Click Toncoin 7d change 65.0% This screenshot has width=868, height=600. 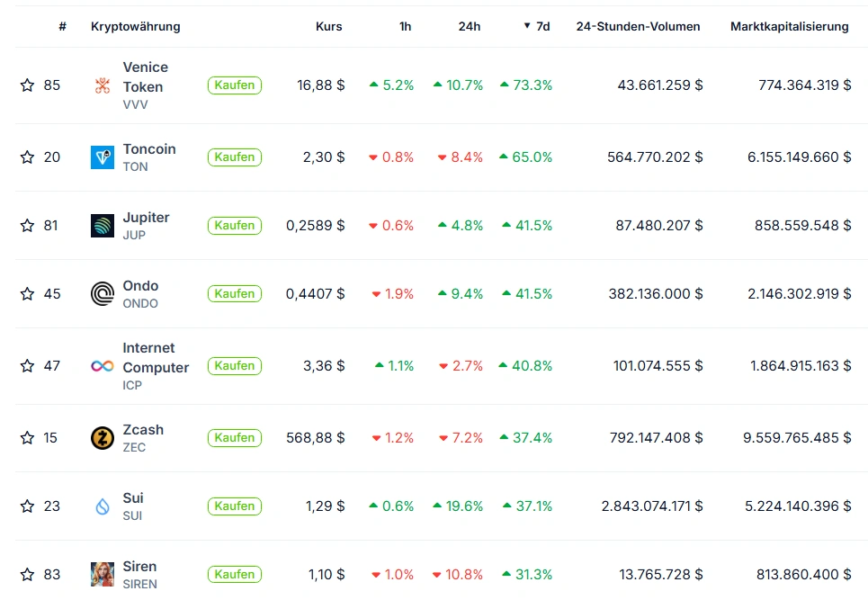tap(526, 157)
